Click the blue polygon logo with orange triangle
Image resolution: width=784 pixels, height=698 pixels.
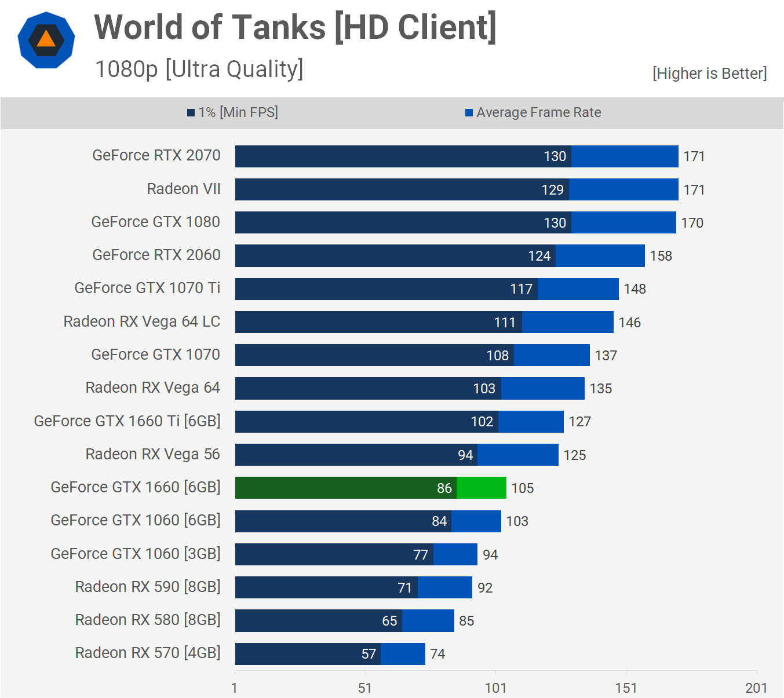tap(46, 41)
